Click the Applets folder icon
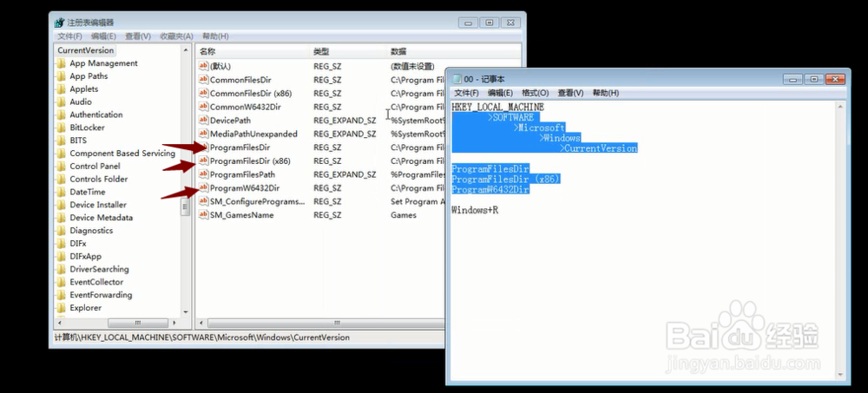868x393 pixels. coord(61,89)
